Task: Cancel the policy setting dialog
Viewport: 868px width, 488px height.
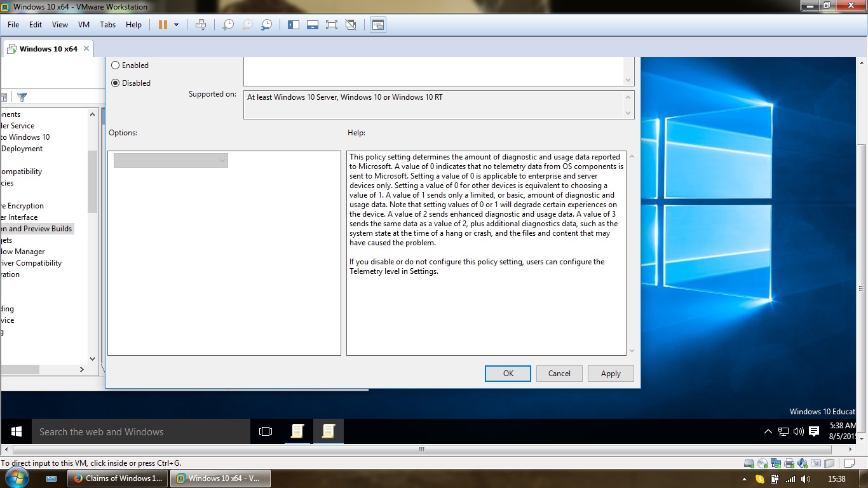Action: (x=559, y=374)
